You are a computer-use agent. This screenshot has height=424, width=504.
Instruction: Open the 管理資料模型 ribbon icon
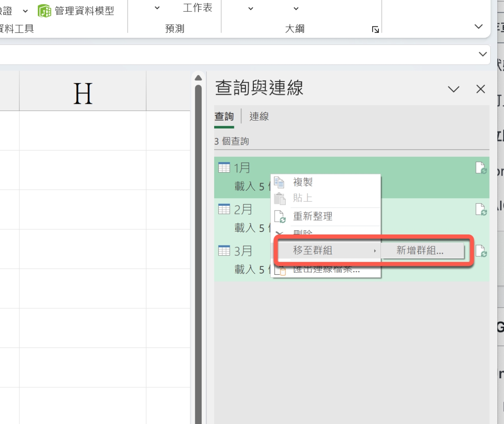point(45,11)
